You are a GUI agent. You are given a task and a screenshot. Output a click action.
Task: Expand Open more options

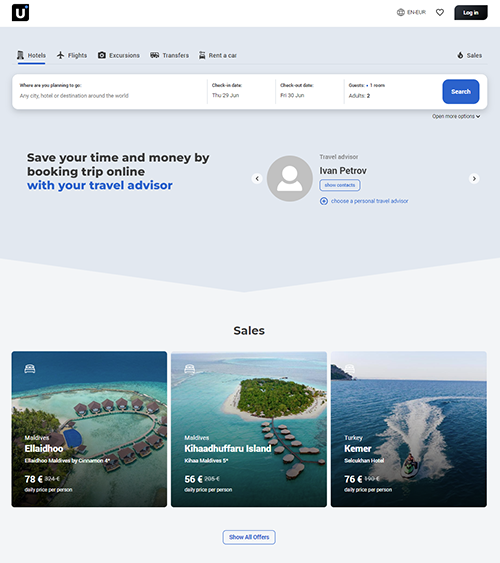456,116
